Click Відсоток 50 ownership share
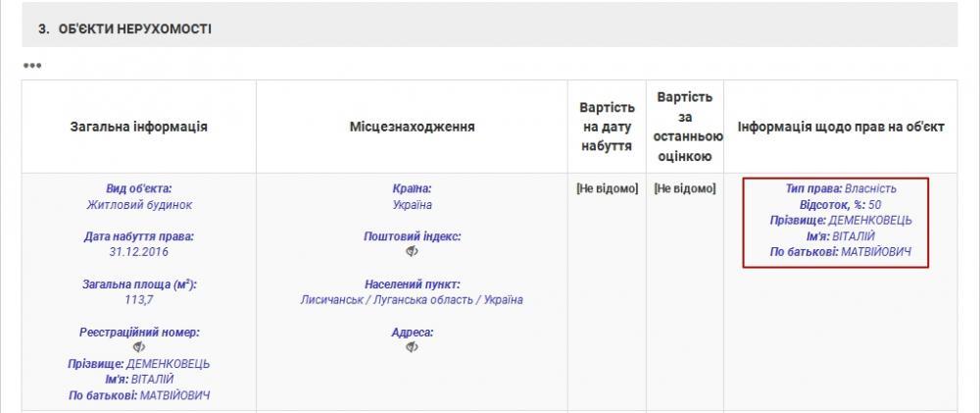Screen dimensions: 980x413 (x=841, y=204)
